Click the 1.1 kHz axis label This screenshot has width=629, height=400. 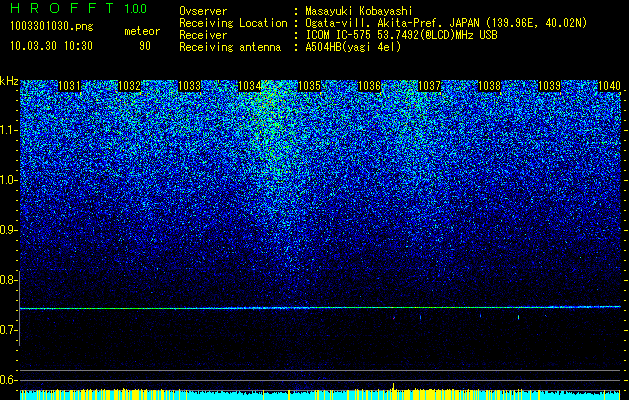(x=7, y=130)
